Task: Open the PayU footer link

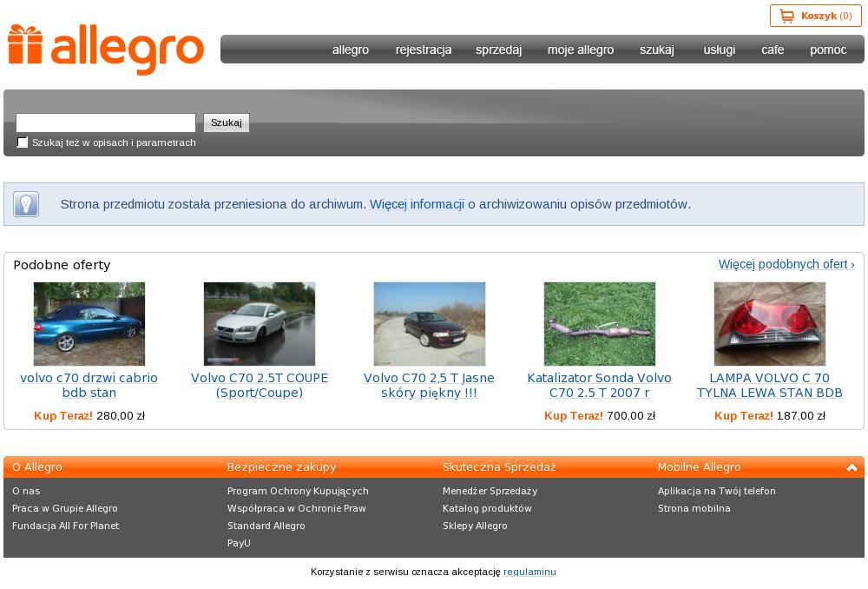Action: (x=239, y=543)
